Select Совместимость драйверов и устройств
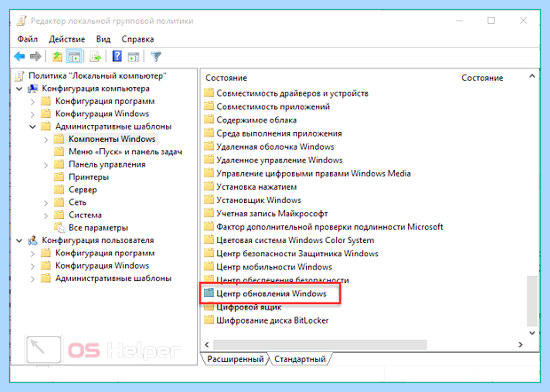The width and height of the screenshot is (550, 392). 293,93
